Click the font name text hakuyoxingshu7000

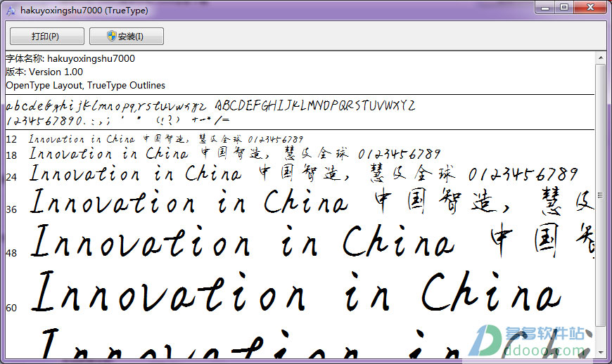91,58
